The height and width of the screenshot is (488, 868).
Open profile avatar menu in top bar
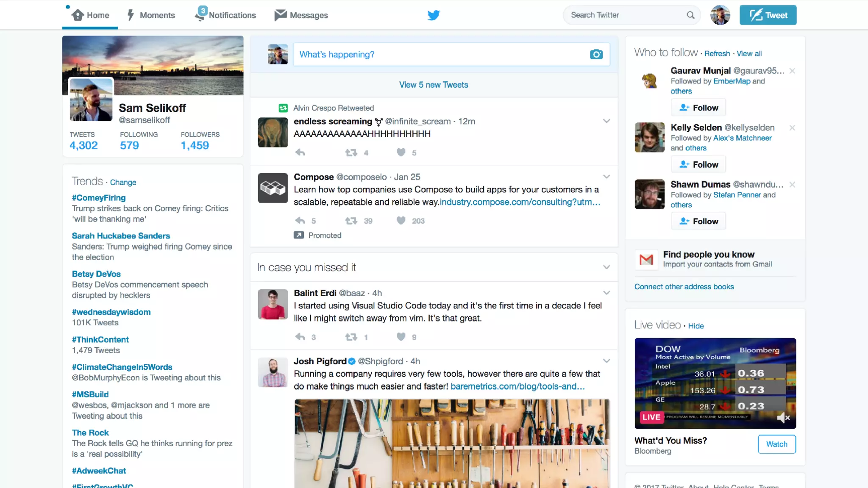[x=720, y=15]
